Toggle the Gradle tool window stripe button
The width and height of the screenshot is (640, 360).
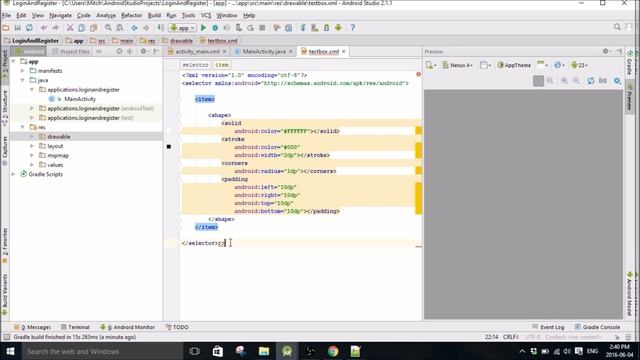tap(630, 63)
